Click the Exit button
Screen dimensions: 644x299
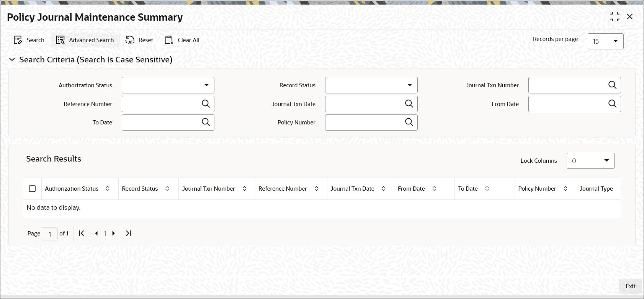click(x=630, y=286)
